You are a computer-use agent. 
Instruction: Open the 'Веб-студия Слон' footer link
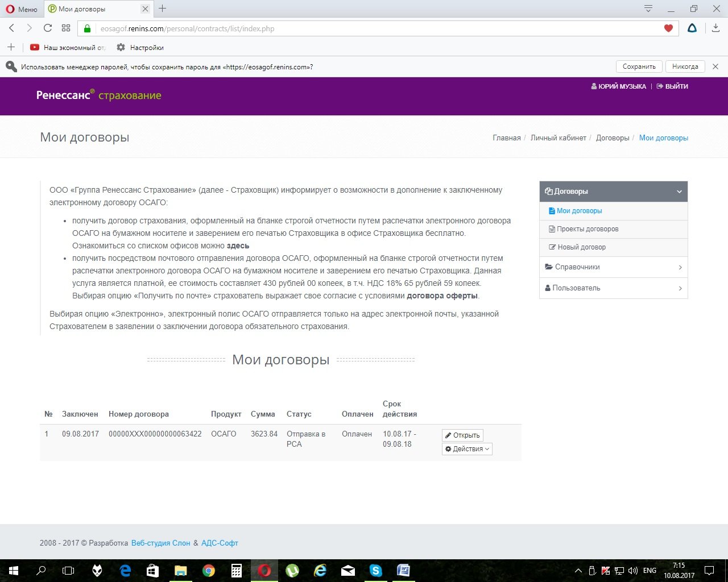point(160,543)
